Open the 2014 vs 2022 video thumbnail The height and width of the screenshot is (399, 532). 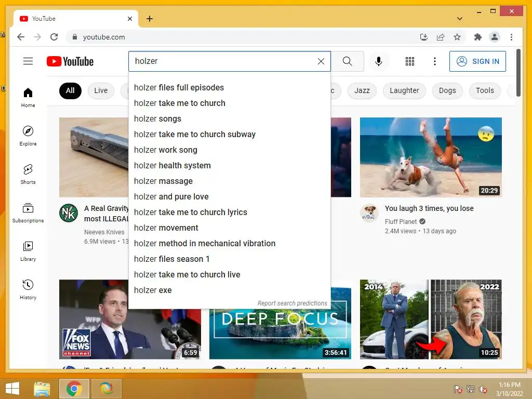pos(431,320)
